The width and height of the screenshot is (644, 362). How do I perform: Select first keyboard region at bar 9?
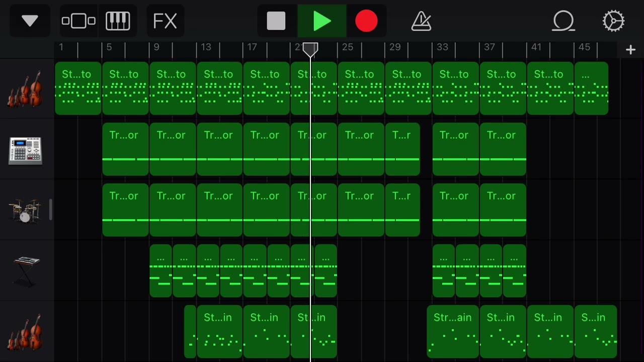pos(160,271)
